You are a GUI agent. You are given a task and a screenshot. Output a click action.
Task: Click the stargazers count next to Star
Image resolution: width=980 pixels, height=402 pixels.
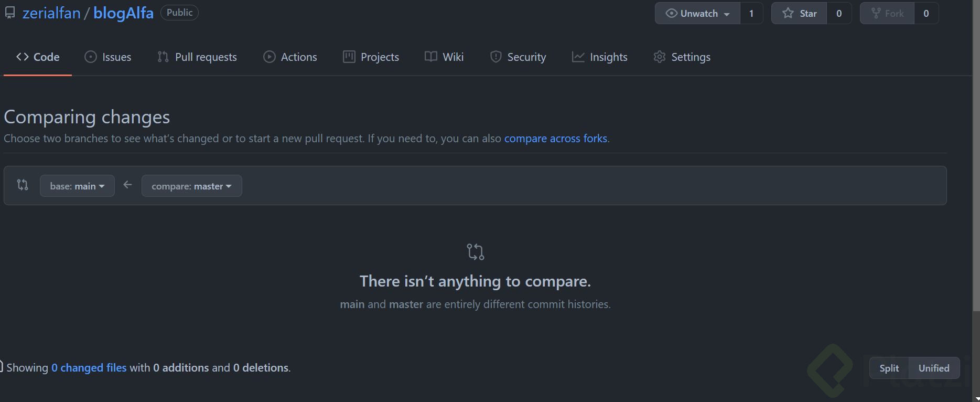coord(839,13)
